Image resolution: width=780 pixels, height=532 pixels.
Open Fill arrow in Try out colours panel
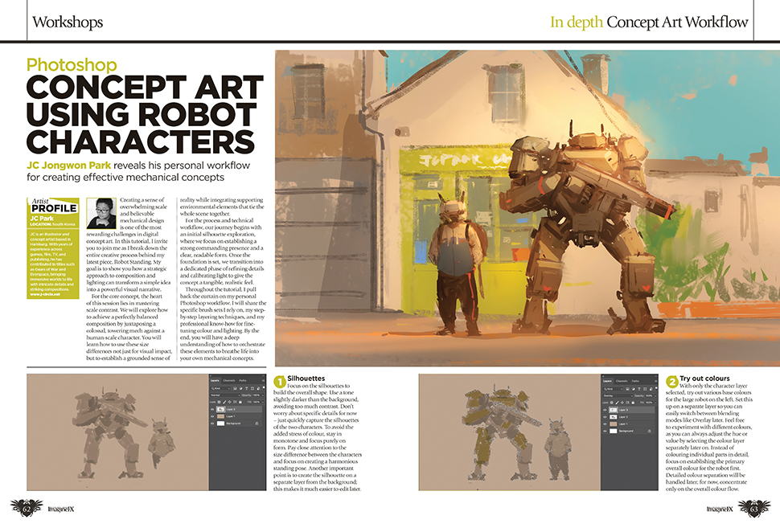click(x=655, y=403)
